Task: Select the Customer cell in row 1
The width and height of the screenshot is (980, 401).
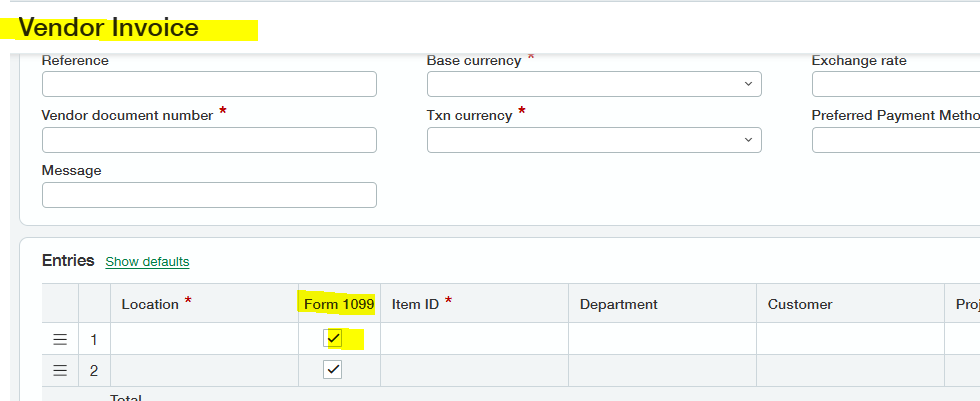Action: (850, 339)
